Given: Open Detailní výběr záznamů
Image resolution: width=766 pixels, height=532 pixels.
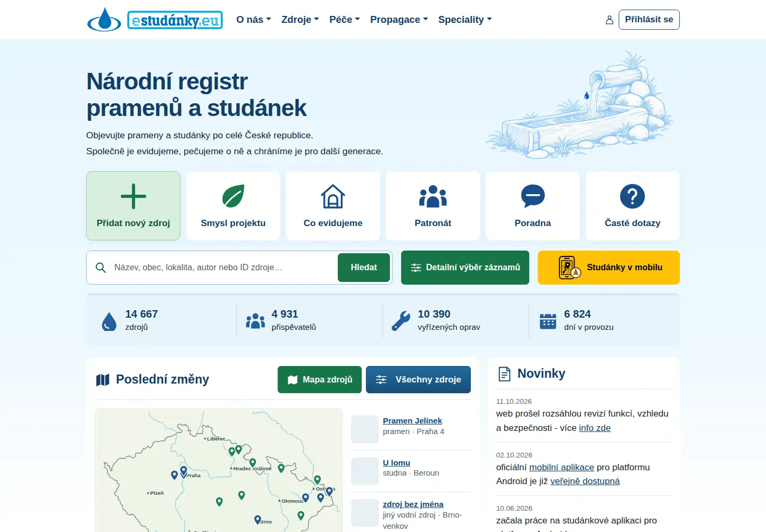Looking at the screenshot, I should 465,268.
